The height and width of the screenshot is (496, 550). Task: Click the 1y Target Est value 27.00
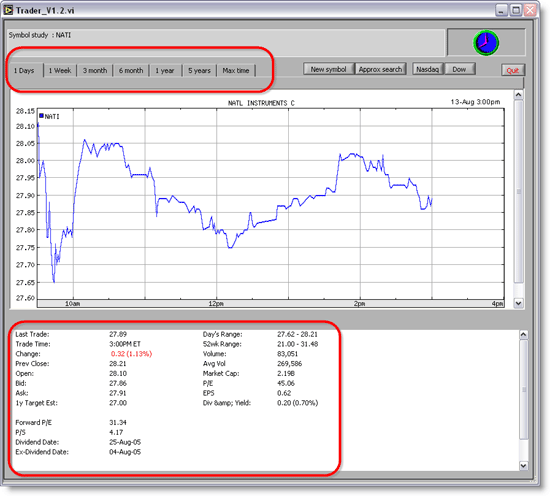[118, 403]
